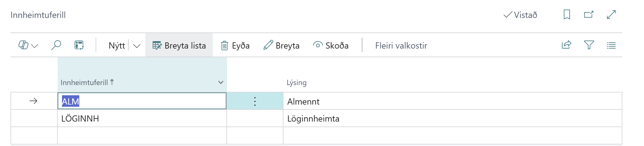Click the Breyta edit button
The height and width of the screenshot is (146, 644).
coord(281,45)
